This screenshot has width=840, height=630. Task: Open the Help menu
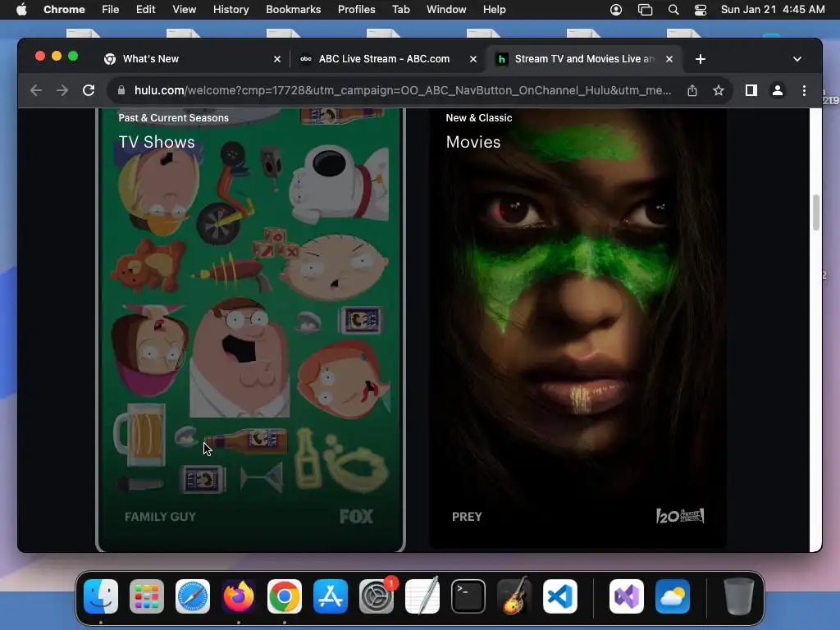click(x=494, y=10)
